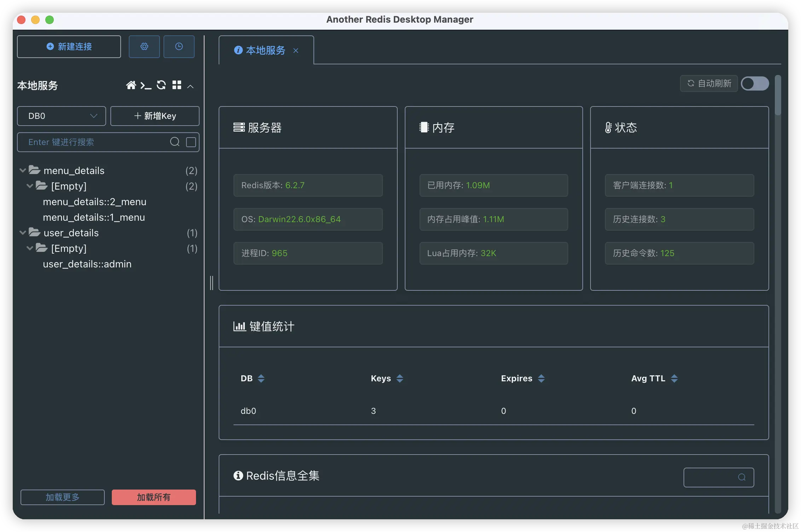Image resolution: width=801 pixels, height=532 pixels.
Task: Click the vertical scrollbar on the right
Action: click(x=778, y=95)
